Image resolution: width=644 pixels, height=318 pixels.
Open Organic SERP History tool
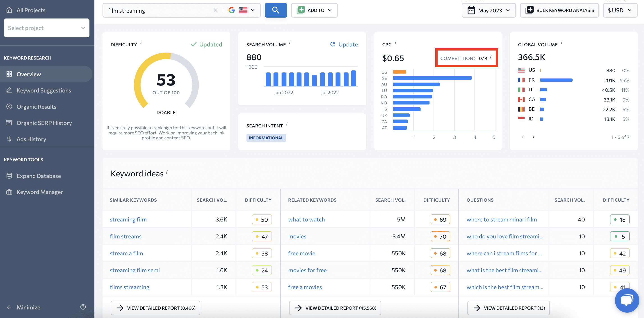(44, 122)
